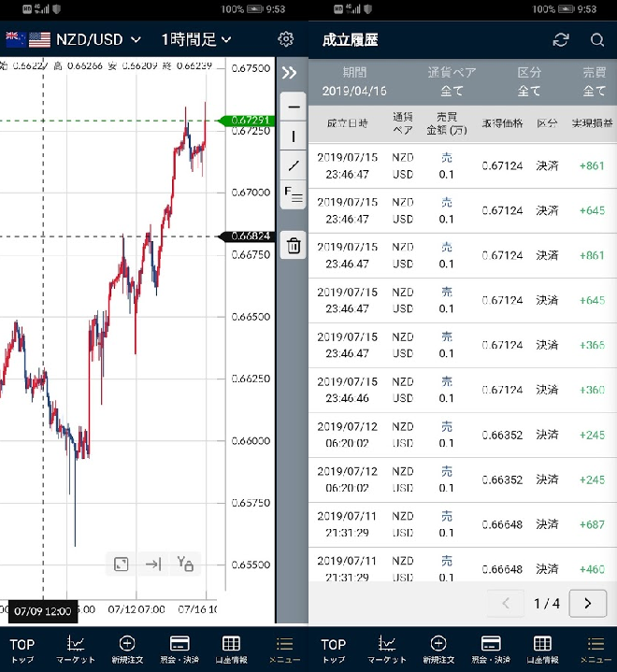Tap 成立日時 column header

pyautogui.click(x=348, y=123)
